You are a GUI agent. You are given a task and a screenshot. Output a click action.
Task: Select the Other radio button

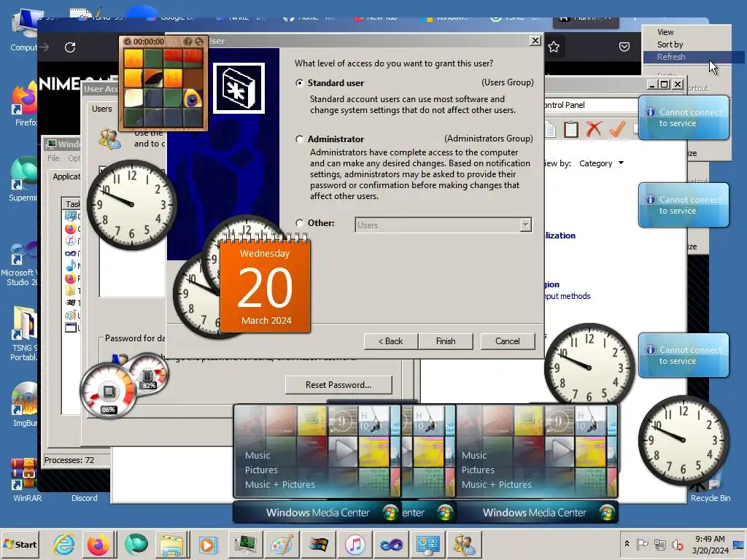[x=299, y=223]
